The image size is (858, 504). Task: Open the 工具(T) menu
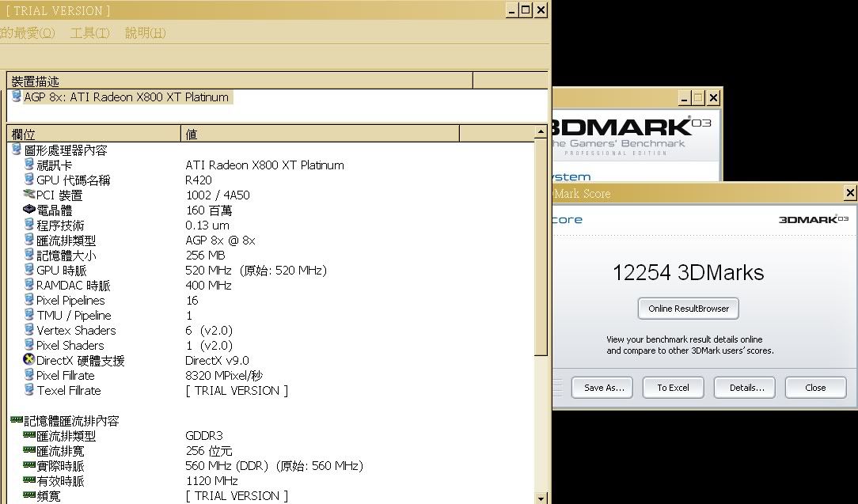pos(89,32)
